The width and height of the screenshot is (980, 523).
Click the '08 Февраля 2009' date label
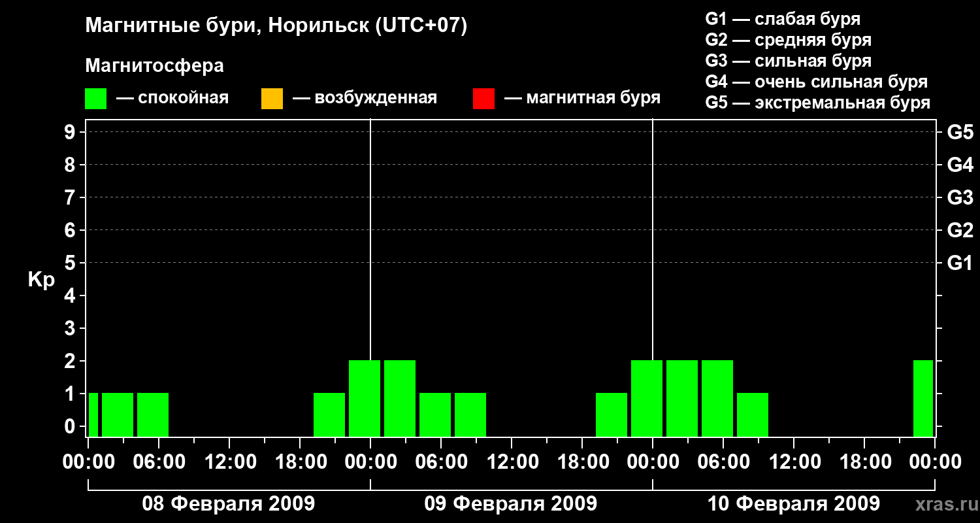[x=229, y=504]
